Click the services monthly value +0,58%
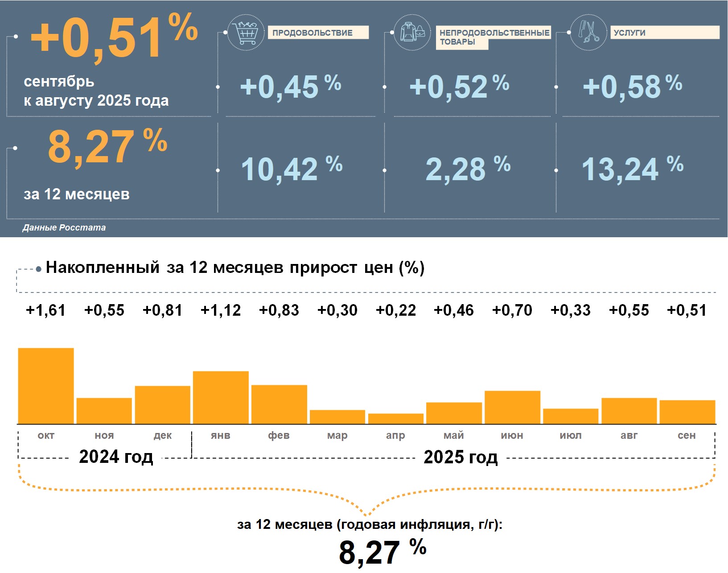The height and width of the screenshot is (573, 728). pyautogui.click(x=632, y=87)
